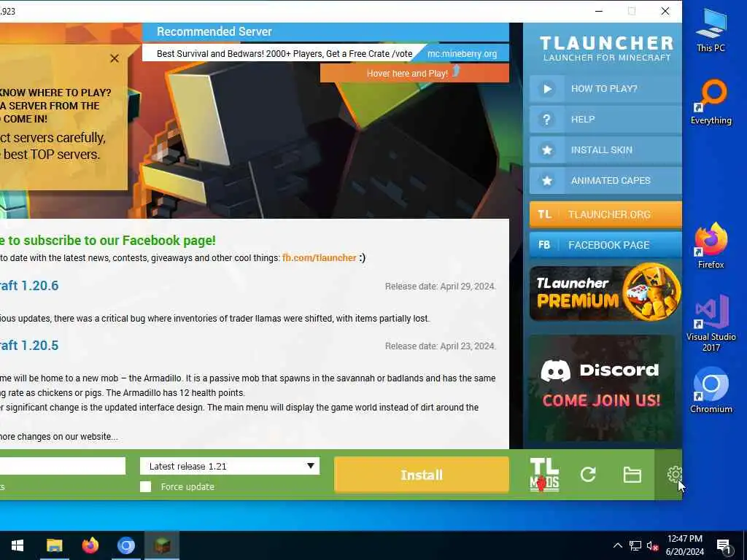This screenshot has width=747, height=560.
Task: Open the Discord Come Join Us banner
Action: pyautogui.click(x=601, y=388)
